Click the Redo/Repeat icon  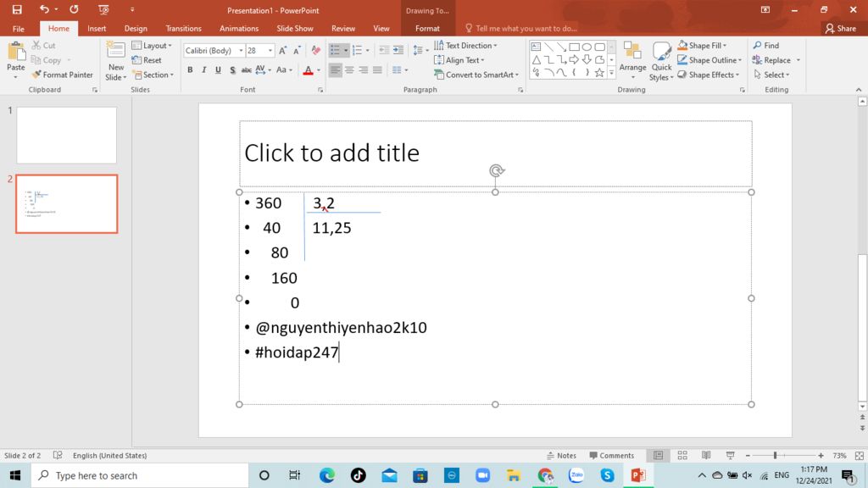(x=74, y=9)
